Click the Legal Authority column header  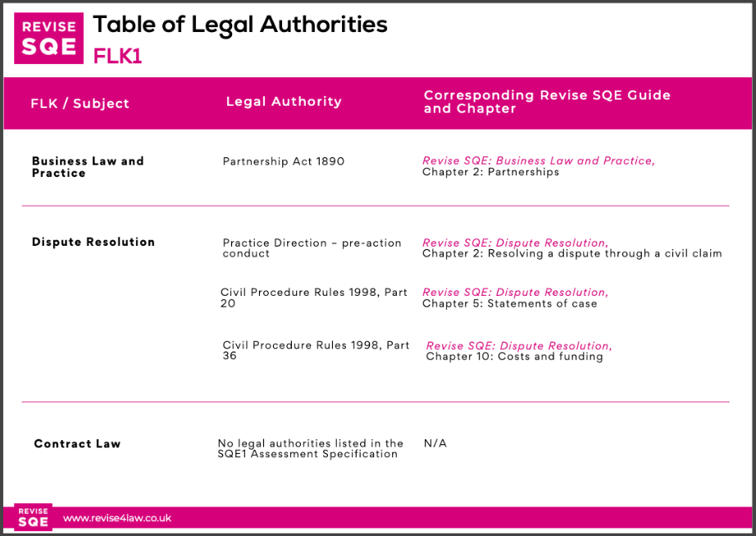click(284, 102)
